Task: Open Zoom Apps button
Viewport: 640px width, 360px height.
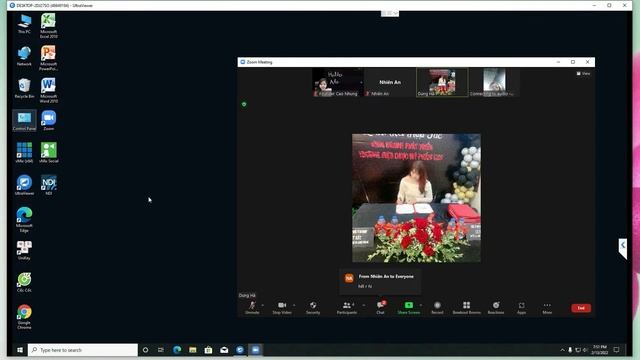Action: coord(522,308)
